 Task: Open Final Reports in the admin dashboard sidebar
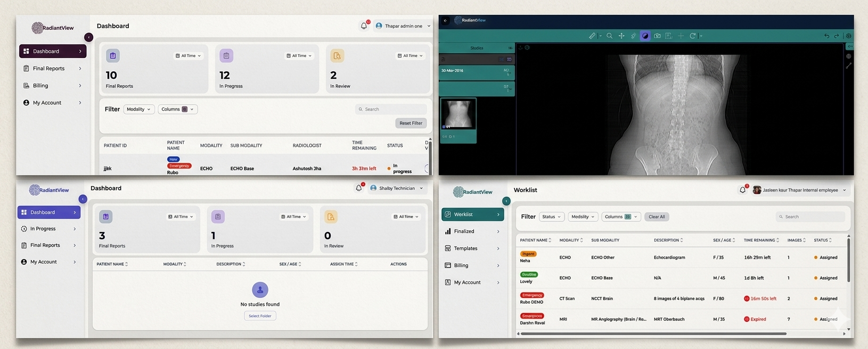52,69
